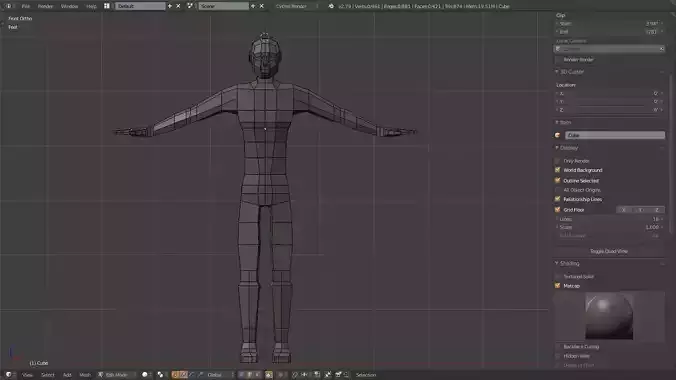Click the matcap sphere preview thumbnail
Image resolution: width=676 pixels, height=380 pixels.
click(x=609, y=316)
